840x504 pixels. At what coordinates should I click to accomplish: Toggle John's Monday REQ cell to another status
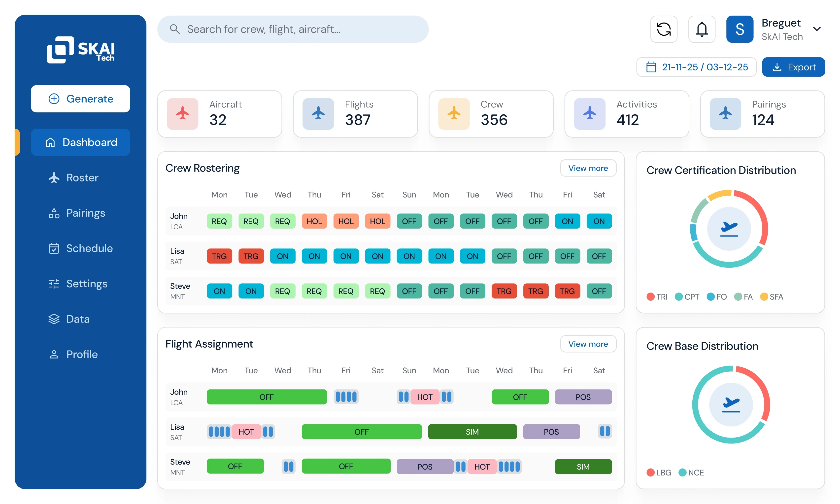(219, 221)
